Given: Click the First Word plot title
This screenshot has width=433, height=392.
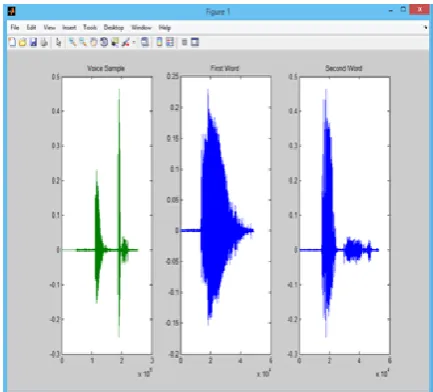Looking at the screenshot, I should click(225, 68).
